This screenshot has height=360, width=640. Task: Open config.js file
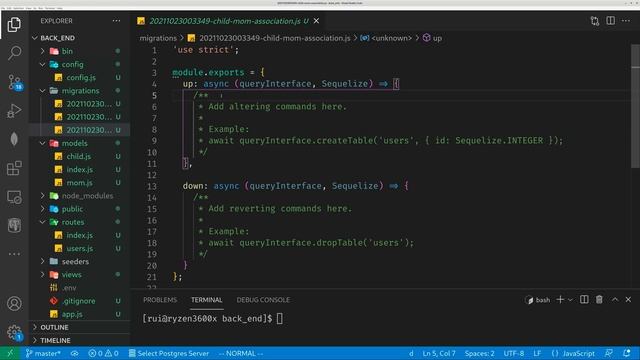[x=80, y=77]
